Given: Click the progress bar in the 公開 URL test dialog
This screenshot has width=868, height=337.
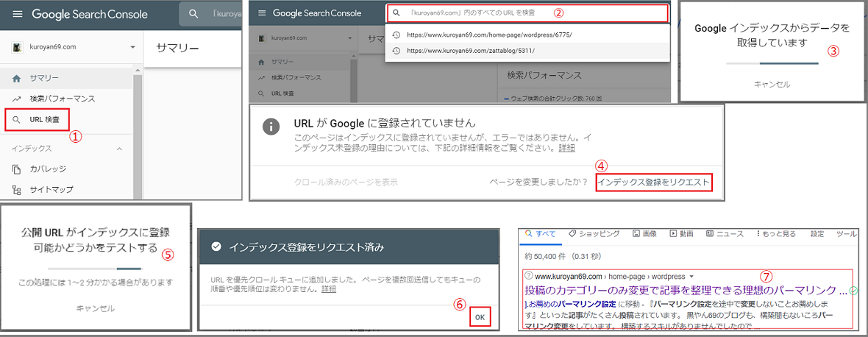Looking at the screenshot, I should click(x=96, y=269).
